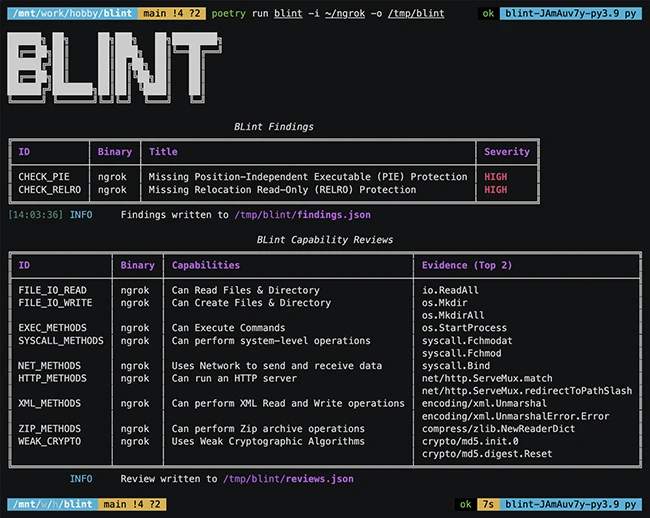Click the 'Title' column header in findings table
Screen dimensions: 650x518
[163, 152]
